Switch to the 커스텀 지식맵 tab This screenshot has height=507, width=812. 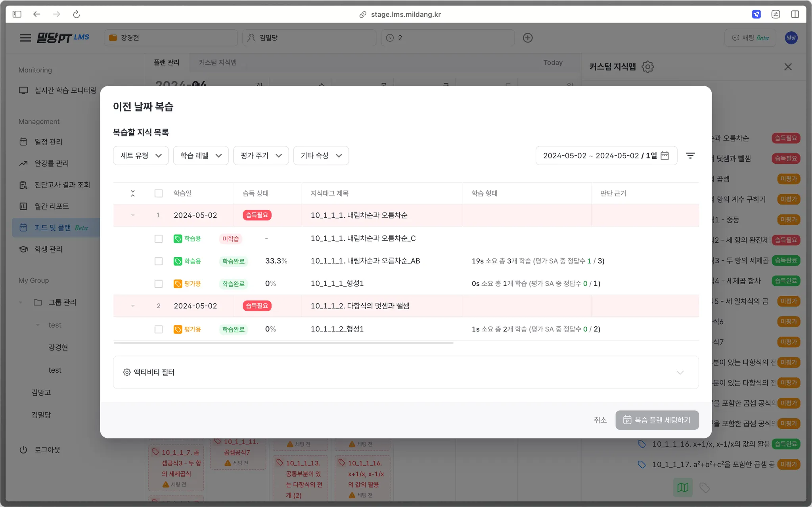click(218, 62)
